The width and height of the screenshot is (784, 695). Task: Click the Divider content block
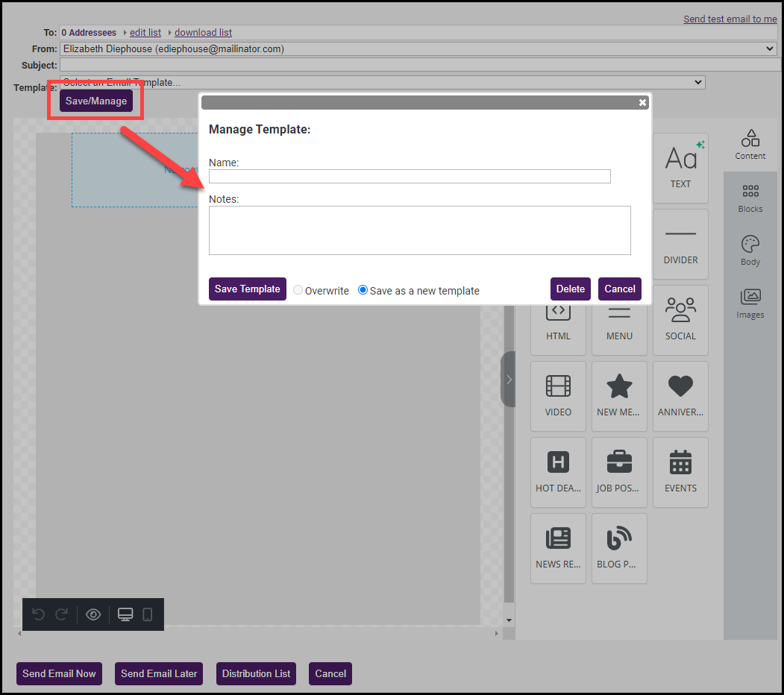680,244
